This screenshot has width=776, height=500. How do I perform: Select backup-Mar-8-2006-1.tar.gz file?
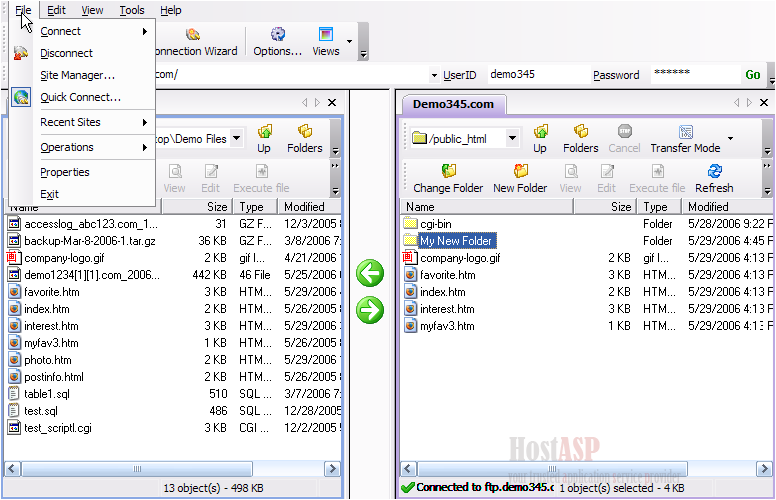click(90, 241)
